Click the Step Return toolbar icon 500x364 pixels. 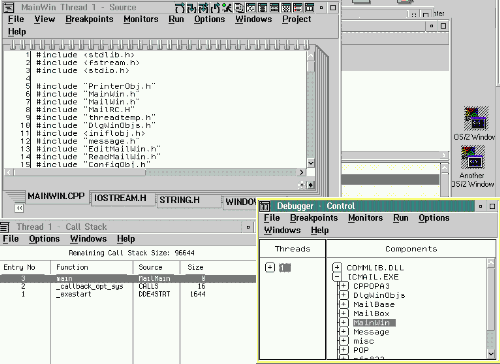click(x=215, y=7)
